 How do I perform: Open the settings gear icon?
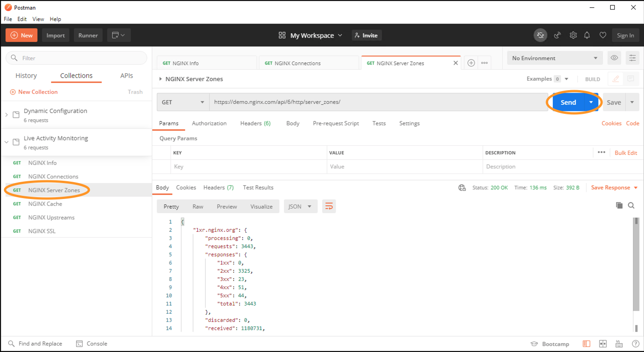click(573, 35)
